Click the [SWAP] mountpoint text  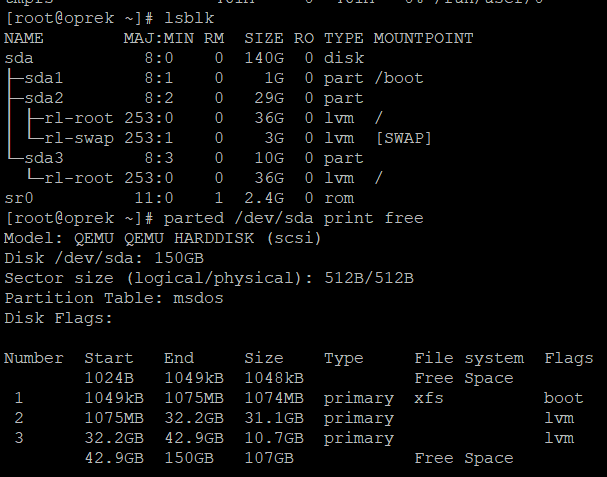[x=404, y=138]
